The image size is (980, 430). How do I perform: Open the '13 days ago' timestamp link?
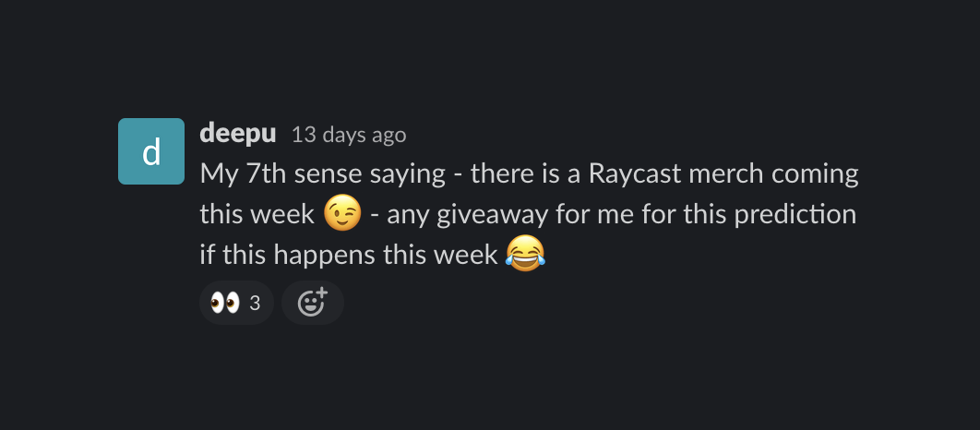click(349, 135)
